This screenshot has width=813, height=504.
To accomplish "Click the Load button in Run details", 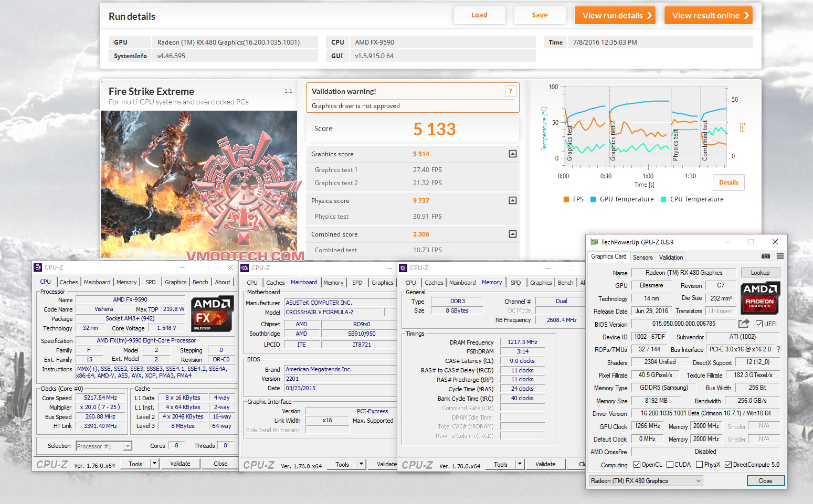I will coord(479,15).
